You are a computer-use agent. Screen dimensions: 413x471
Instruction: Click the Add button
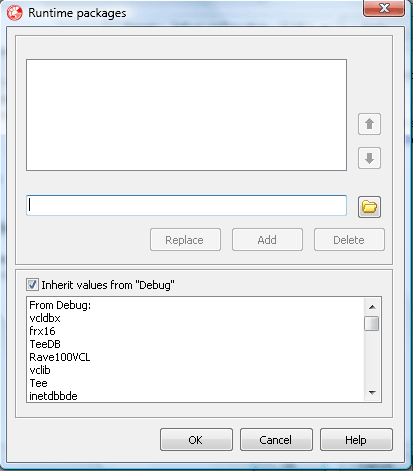coord(267,240)
